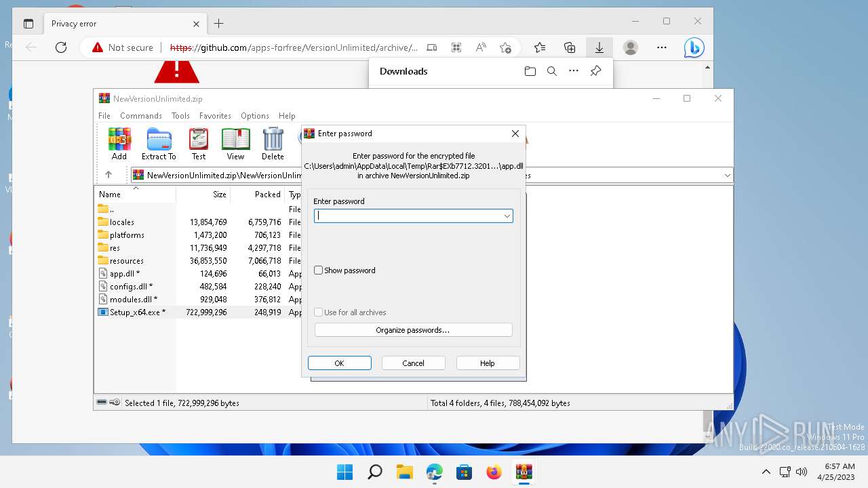
Task: Open more options in Downloads panel
Action: point(574,71)
